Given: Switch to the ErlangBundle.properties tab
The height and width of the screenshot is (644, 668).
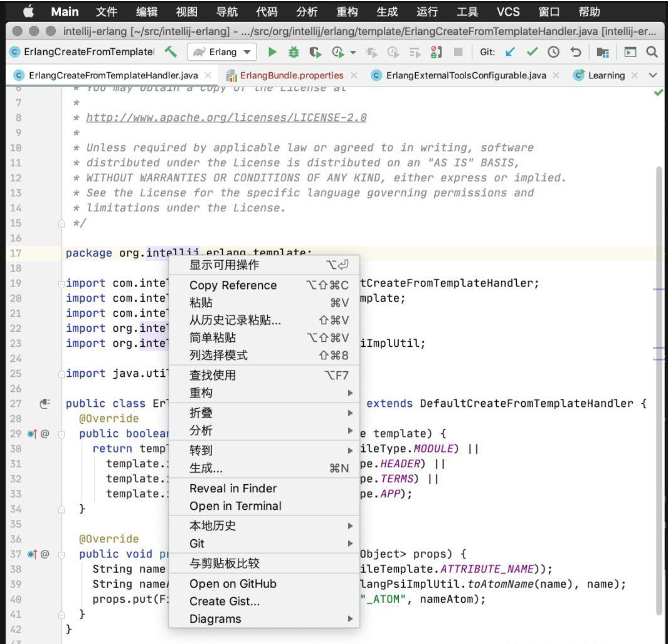Looking at the screenshot, I should pos(292,75).
